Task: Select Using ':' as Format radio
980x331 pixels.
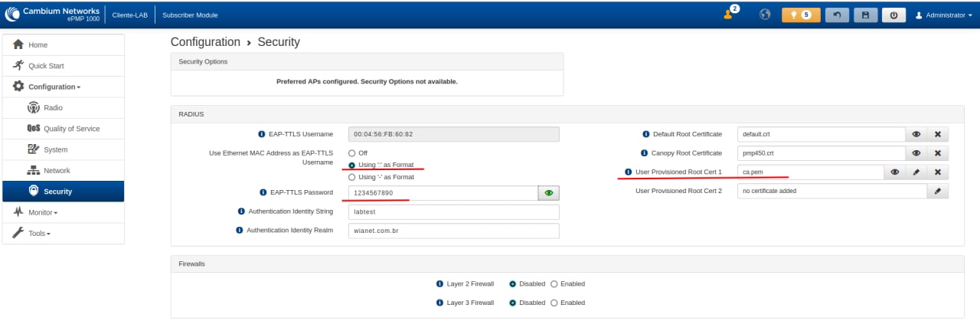Action: 352,165
